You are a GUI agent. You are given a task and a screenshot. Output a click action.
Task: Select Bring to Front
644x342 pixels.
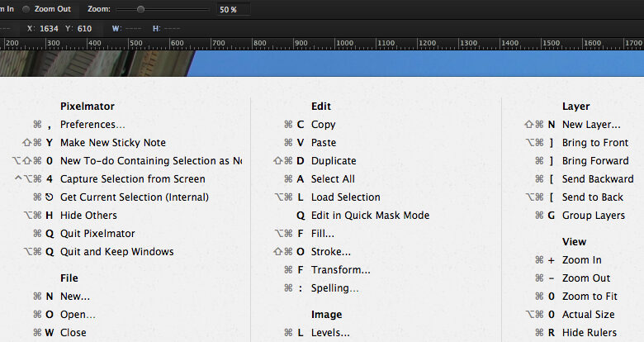[x=595, y=143]
